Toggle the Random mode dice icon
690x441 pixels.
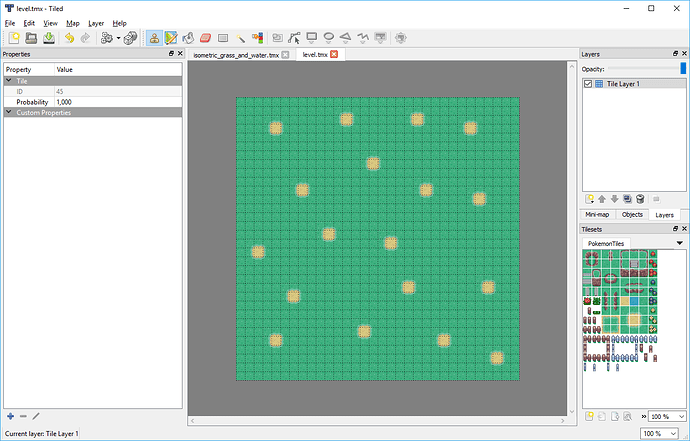click(130, 38)
